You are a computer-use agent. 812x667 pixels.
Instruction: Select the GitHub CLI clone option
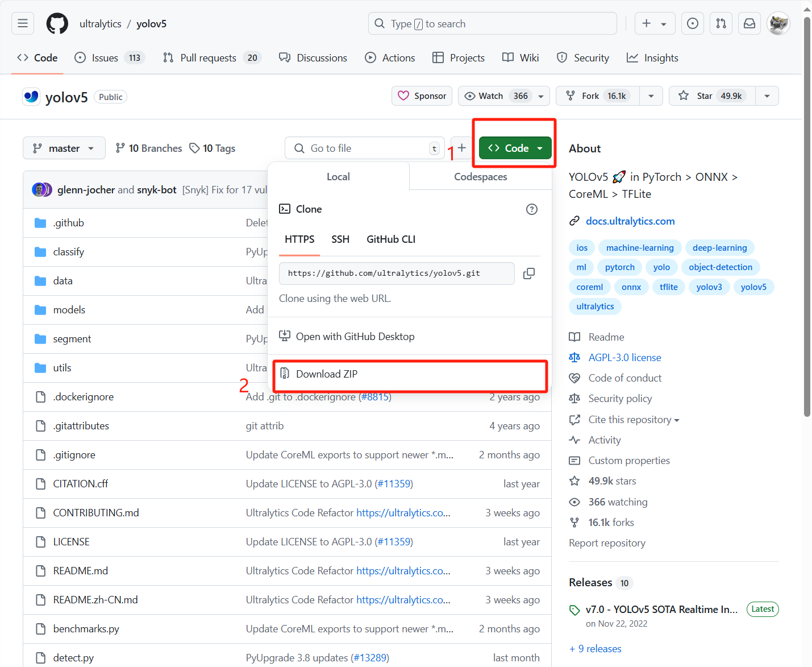tap(391, 239)
